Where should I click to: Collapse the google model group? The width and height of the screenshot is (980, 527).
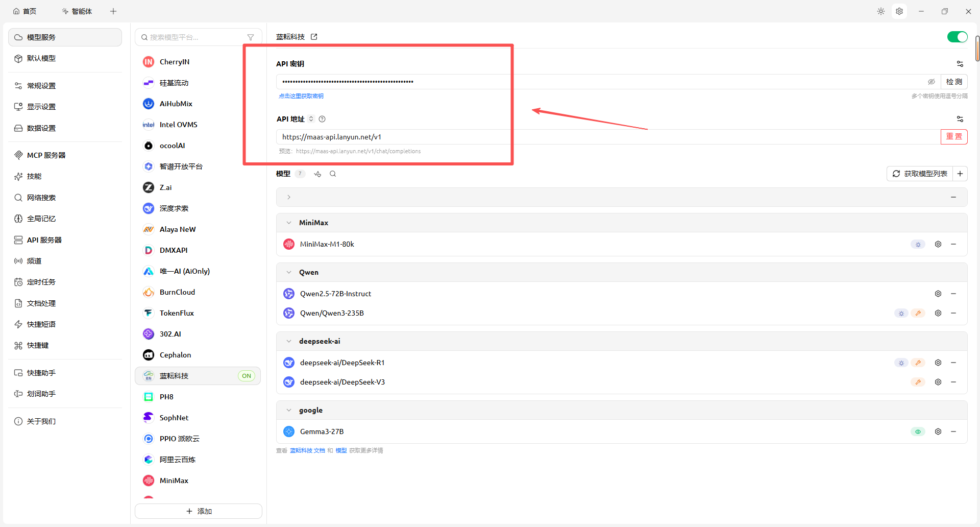pyautogui.click(x=289, y=410)
